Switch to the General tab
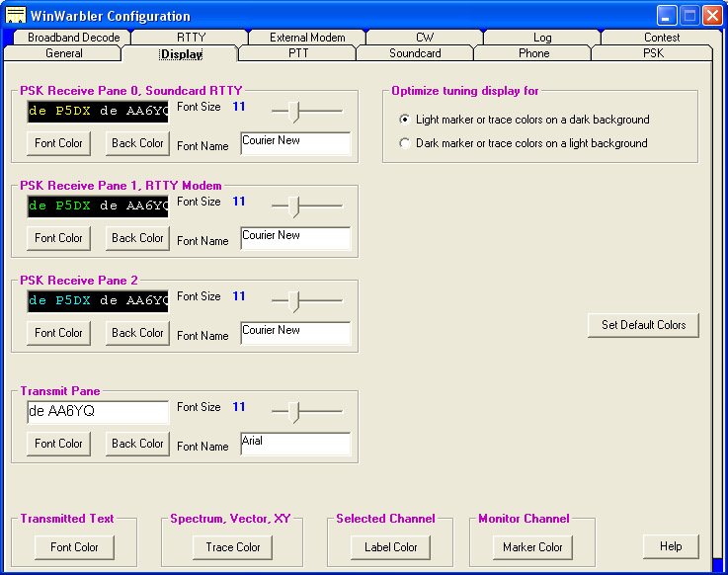The image size is (728, 575). click(63, 53)
